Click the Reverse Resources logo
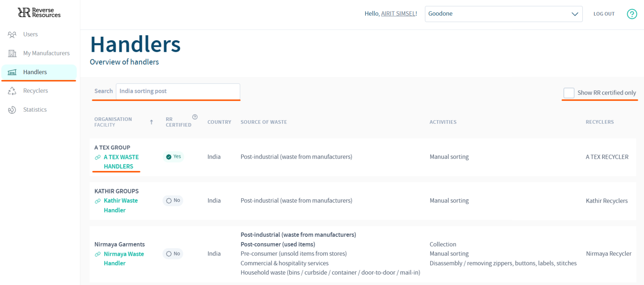The width and height of the screenshot is (644, 285). [x=39, y=13]
